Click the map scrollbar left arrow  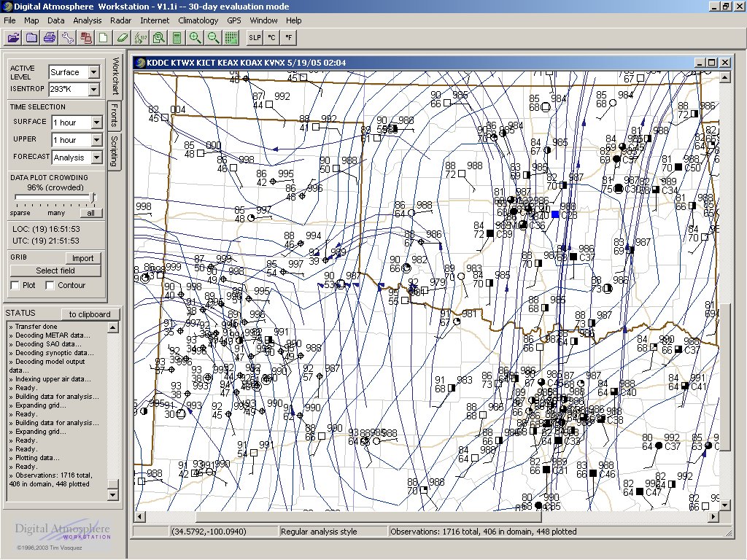tap(139, 516)
